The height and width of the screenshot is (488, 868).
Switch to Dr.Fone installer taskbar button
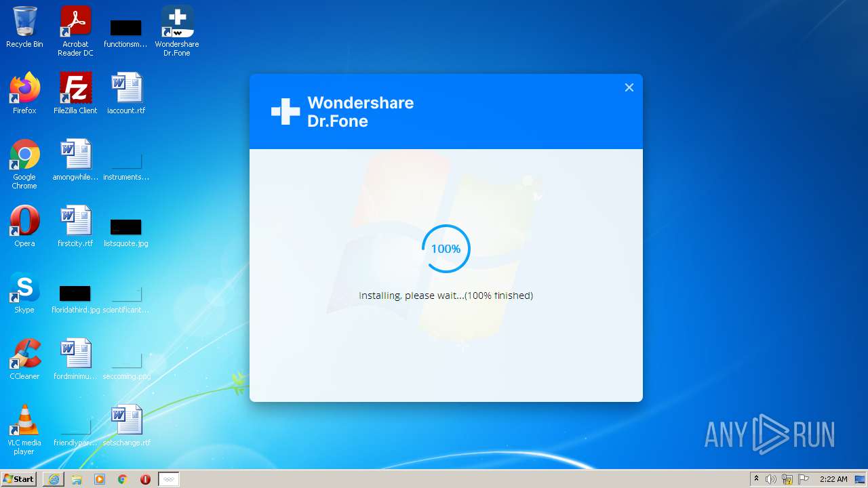(x=169, y=479)
